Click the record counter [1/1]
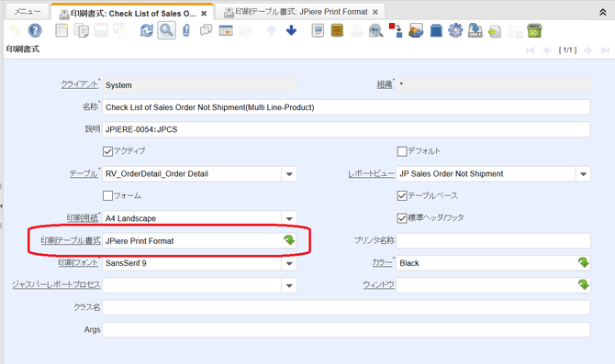 click(567, 50)
